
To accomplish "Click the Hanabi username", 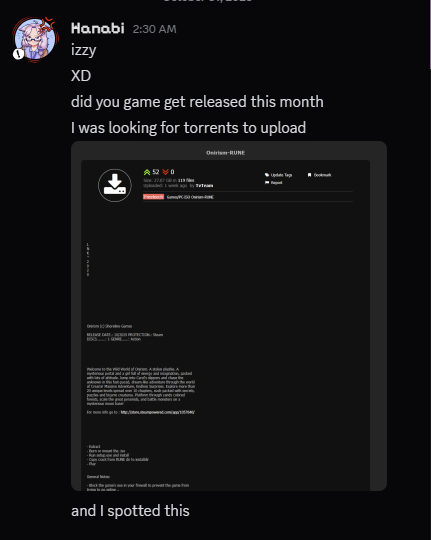I will pyautogui.click(x=98, y=29).
